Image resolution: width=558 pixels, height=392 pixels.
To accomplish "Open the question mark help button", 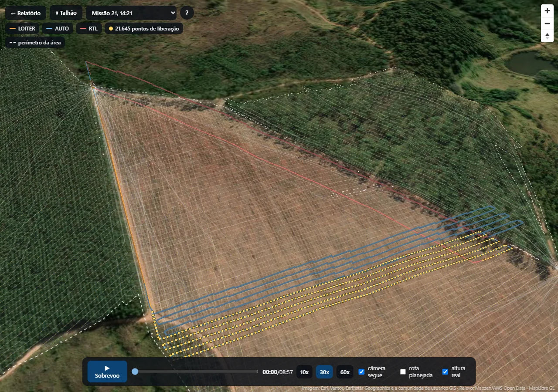I will coord(187,13).
